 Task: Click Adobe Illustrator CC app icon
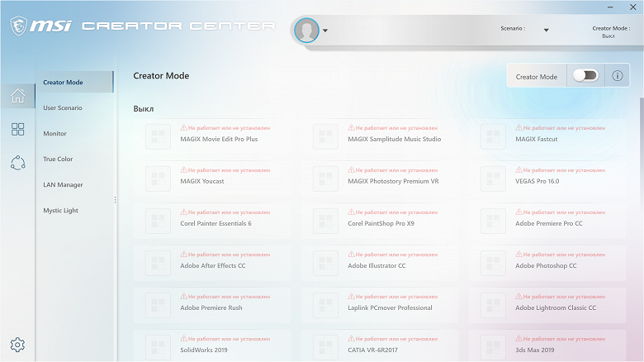tap(325, 263)
